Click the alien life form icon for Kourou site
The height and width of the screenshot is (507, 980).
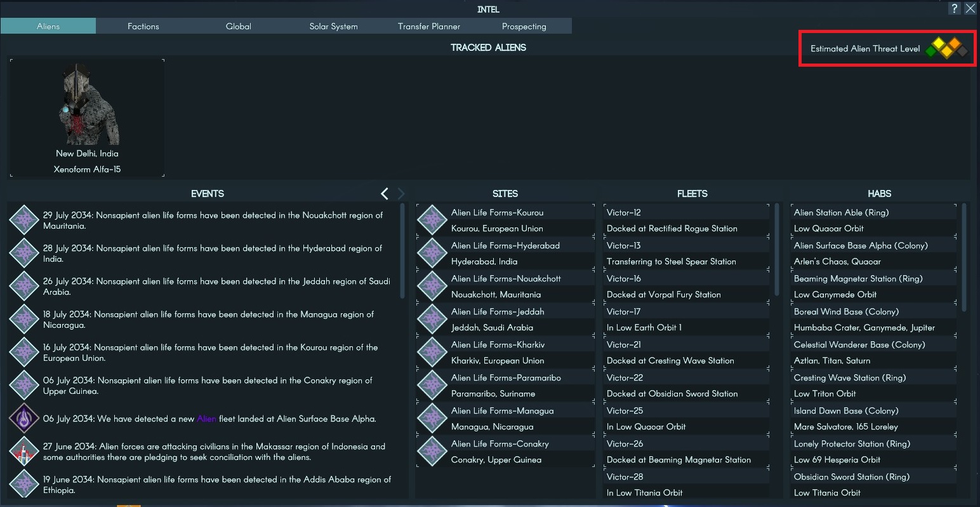click(x=432, y=220)
